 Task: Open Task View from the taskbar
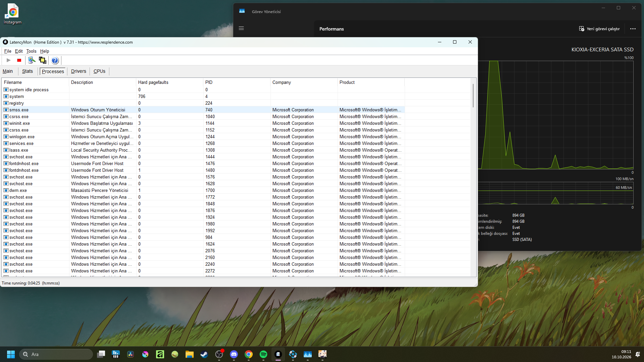(101, 354)
